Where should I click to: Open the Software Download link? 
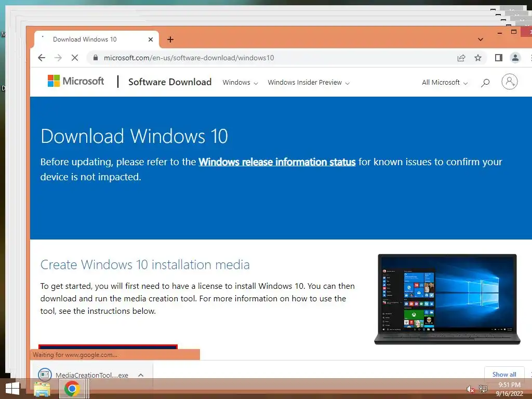170,82
